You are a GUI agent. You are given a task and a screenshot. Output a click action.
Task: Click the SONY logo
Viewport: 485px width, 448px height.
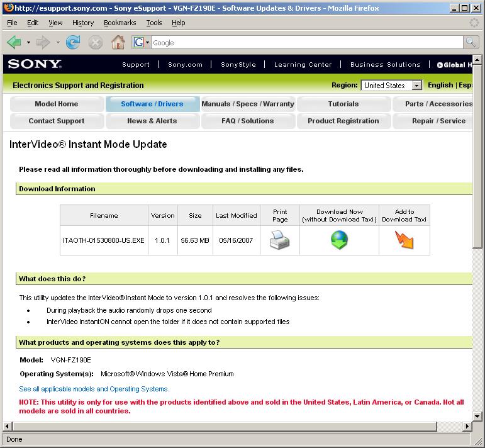click(x=35, y=64)
